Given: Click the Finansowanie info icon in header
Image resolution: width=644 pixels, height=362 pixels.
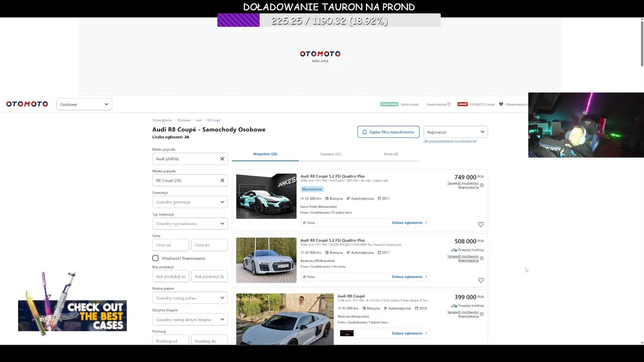Looking at the screenshot, I should pos(449,105).
